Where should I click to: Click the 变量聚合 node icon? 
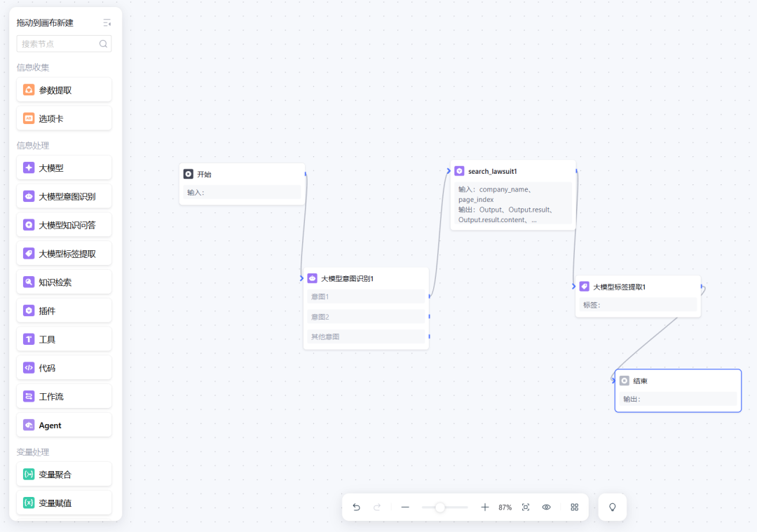click(28, 474)
